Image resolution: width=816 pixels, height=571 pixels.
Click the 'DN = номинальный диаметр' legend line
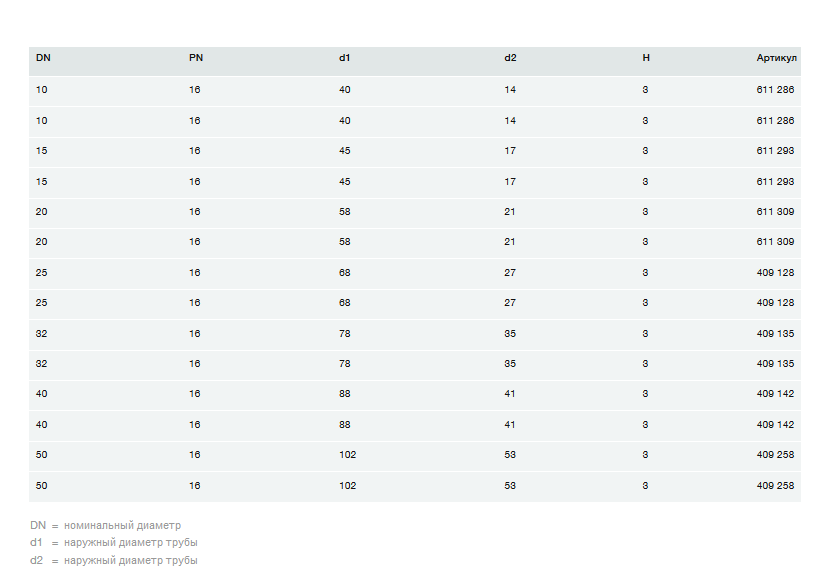(106, 525)
